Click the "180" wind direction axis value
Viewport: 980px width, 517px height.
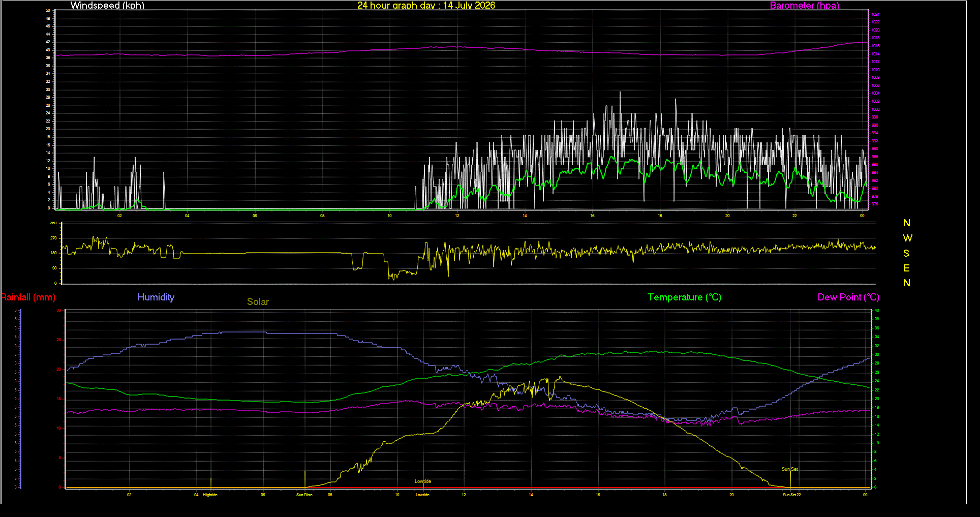tap(53, 253)
